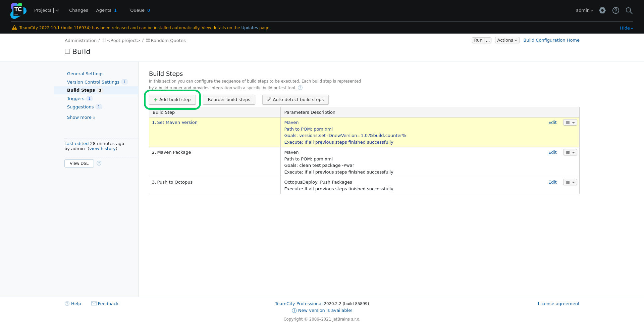Open the admin user menu
The image size is (644, 334).
click(584, 10)
